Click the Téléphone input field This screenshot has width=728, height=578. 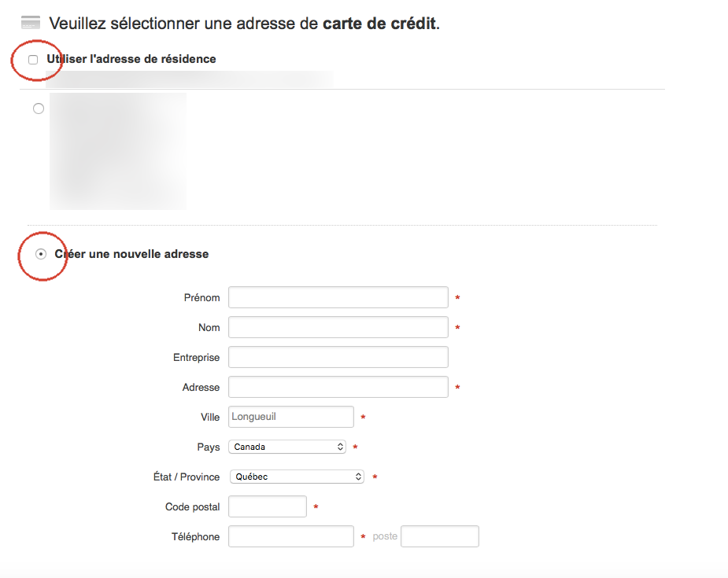pyautogui.click(x=291, y=536)
